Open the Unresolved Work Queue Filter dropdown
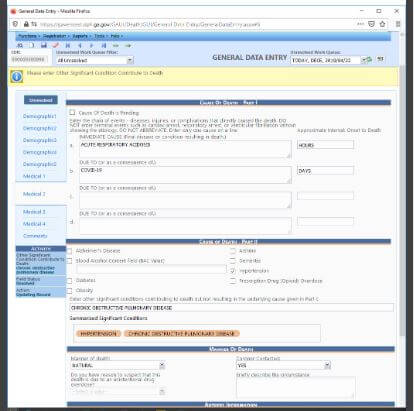Screen dimensions: 414x411 130,60
